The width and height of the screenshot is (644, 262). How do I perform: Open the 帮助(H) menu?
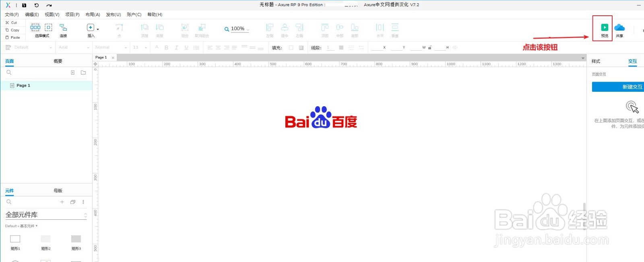click(155, 14)
